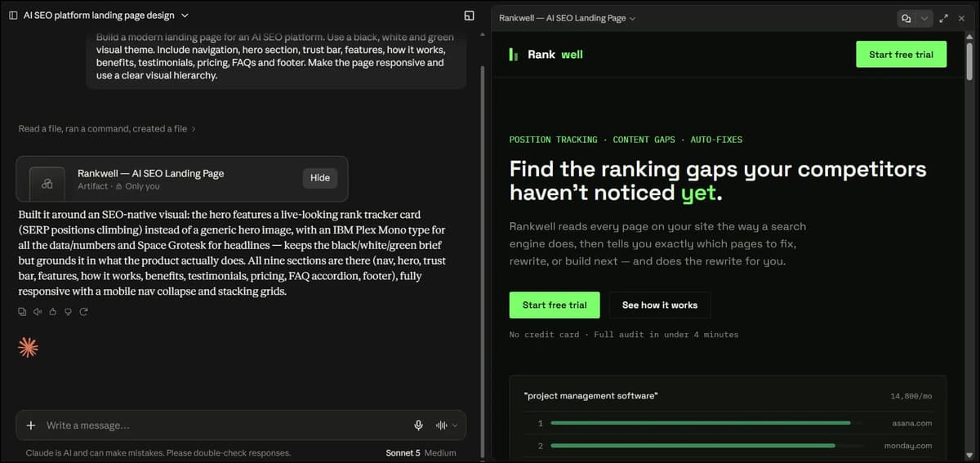Open the dropdown next to chat bubbles icon

pyautogui.click(x=924, y=18)
